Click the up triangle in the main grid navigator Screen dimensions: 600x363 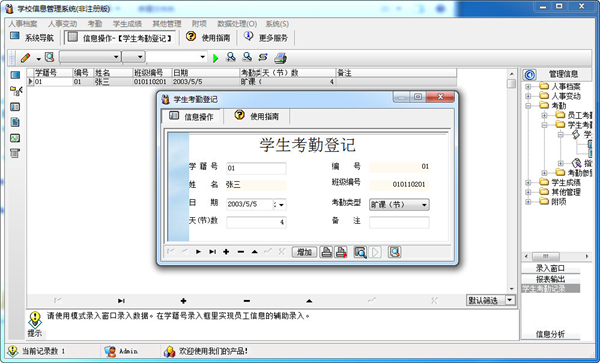(x=309, y=301)
